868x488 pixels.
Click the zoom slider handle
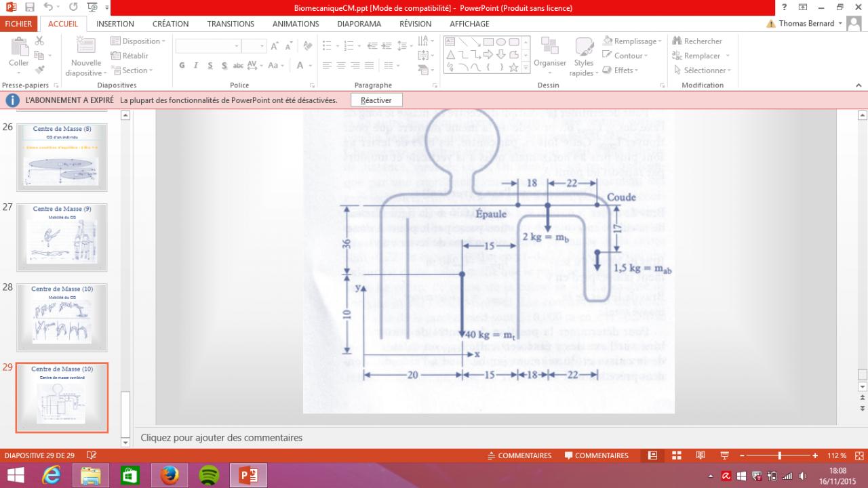coord(780,455)
